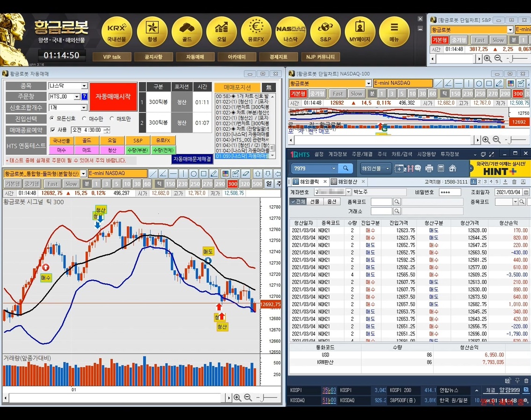This screenshot has width=531, height=420.
Task: Zoom out on the main signal chart
Action: tap(248, 398)
